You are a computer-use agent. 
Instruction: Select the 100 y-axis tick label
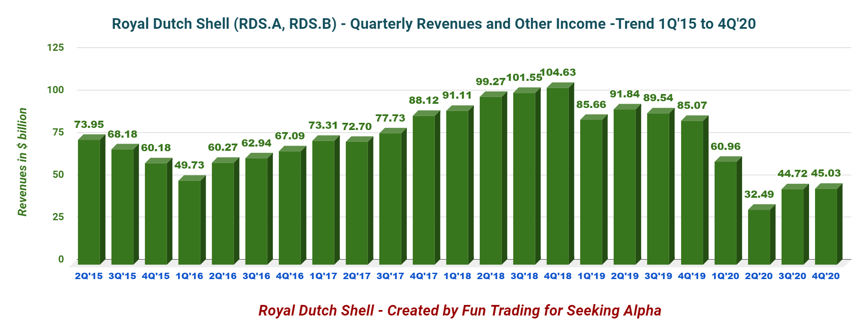(56, 90)
